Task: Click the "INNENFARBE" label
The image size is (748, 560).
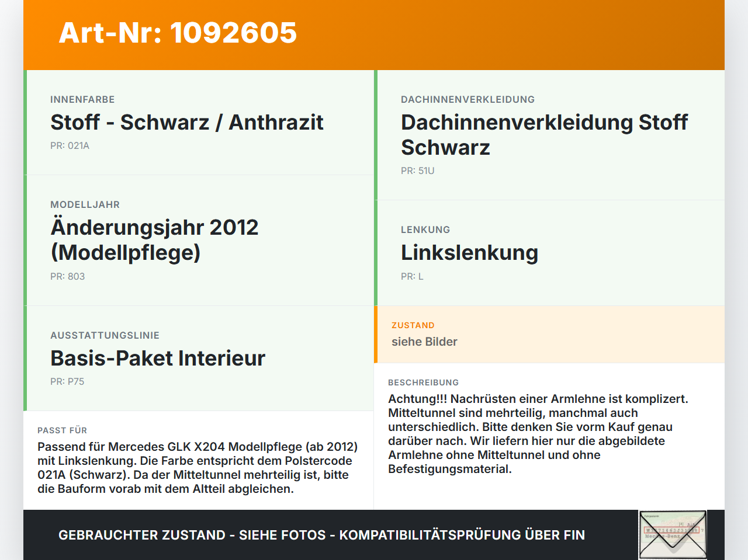Action: (82, 99)
